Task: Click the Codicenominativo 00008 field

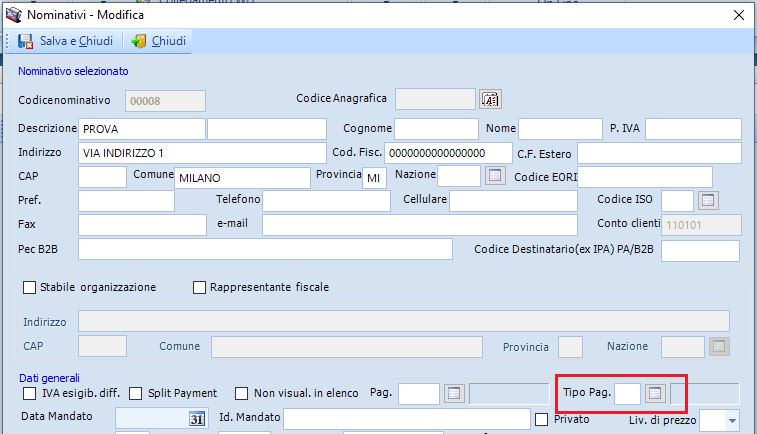Action: coord(165,101)
